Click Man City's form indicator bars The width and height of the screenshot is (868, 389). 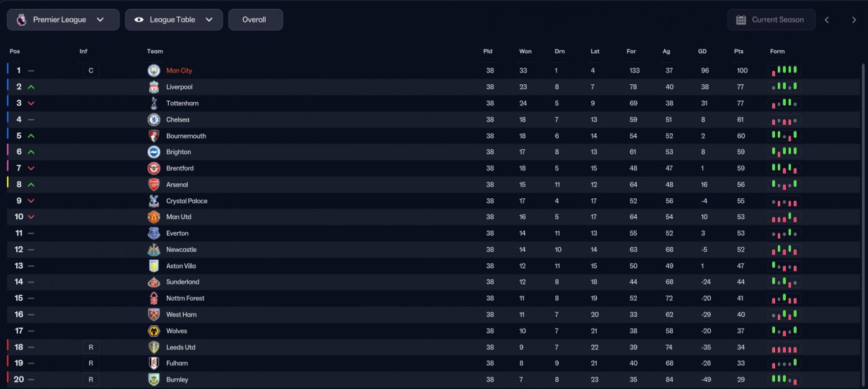point(784,71)
